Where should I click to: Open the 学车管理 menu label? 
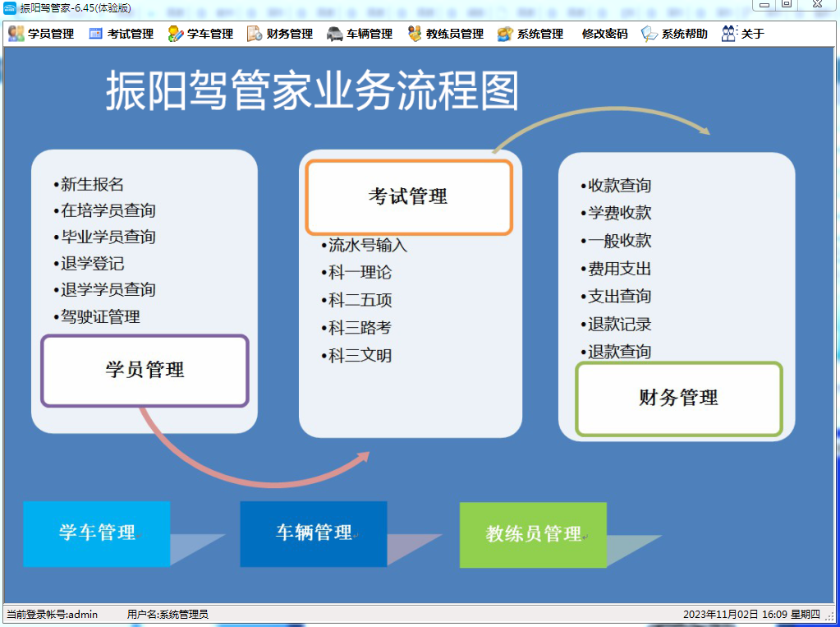coord(210,34)
